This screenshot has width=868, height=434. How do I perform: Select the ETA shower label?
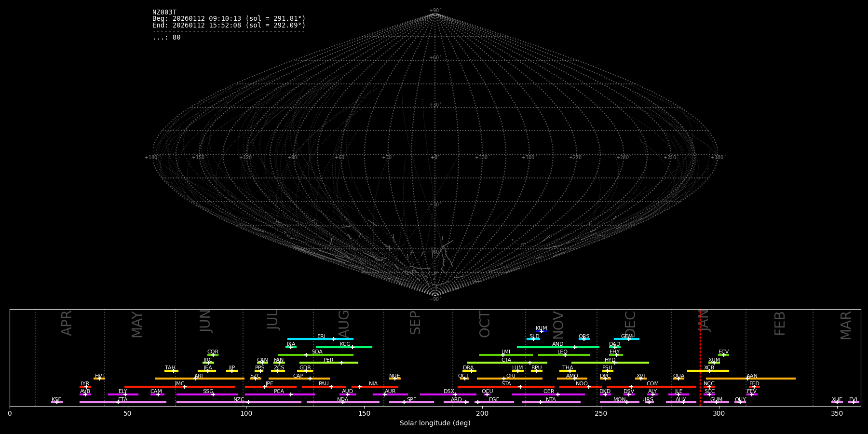click(x=123, y=400)
